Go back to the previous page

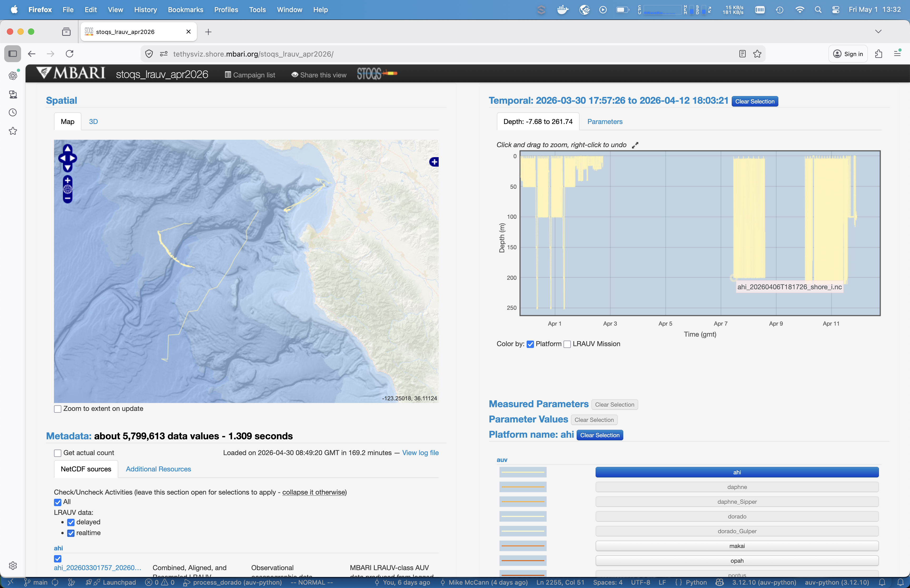32,54
